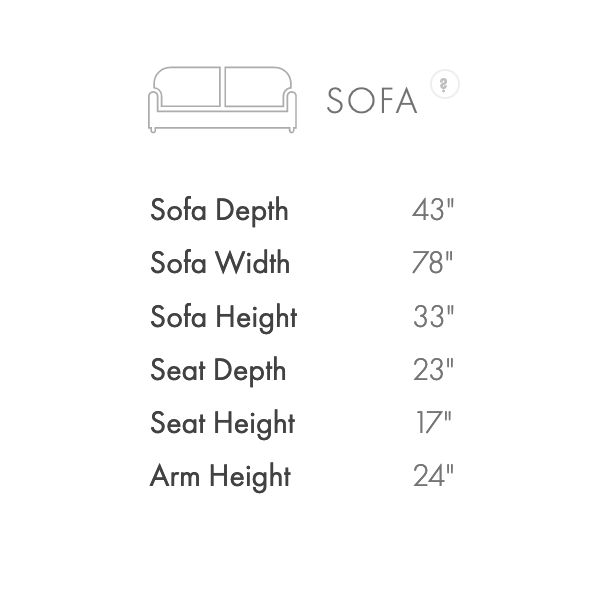Click the letter S in the SOFA heading
Viewport: 610px width, 602px height.
(x=337, y=101)
